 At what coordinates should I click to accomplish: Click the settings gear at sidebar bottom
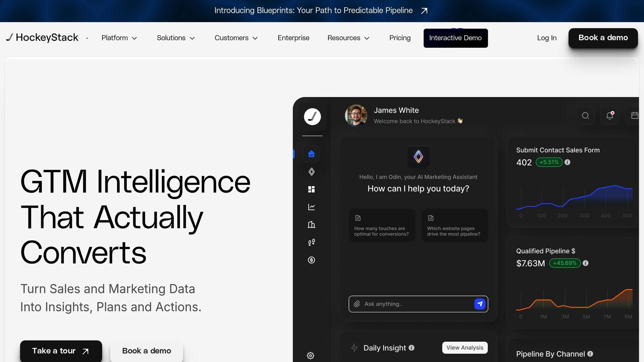tap(310, 355)
